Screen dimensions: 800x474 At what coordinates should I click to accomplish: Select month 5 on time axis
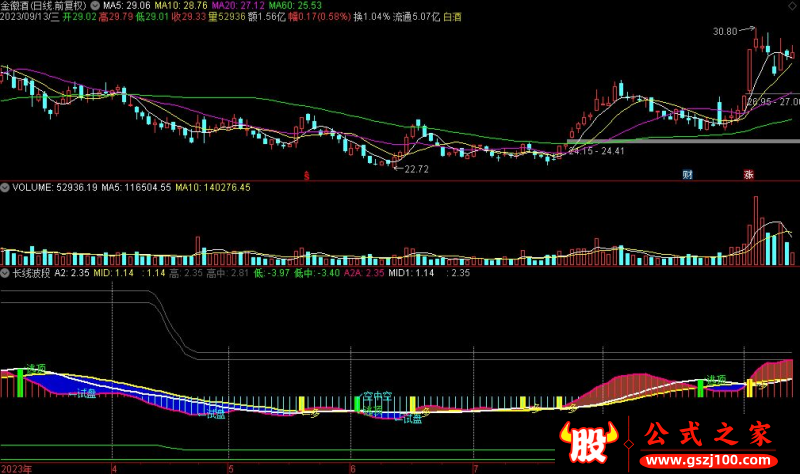coord(231,468)
